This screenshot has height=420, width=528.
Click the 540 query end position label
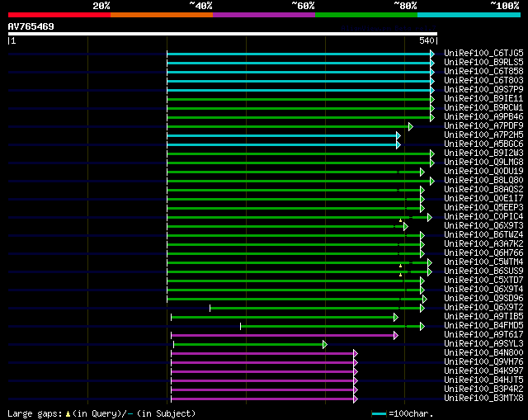[427, 40]
